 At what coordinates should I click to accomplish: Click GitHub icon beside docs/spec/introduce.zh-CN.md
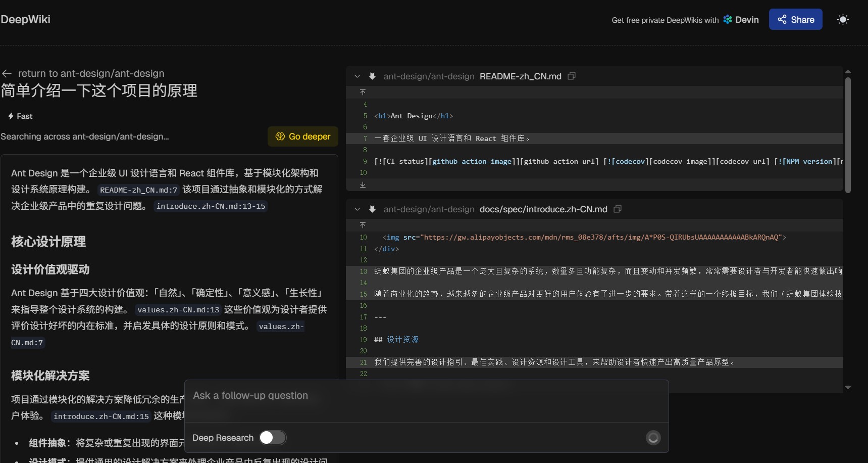point(372,209)
